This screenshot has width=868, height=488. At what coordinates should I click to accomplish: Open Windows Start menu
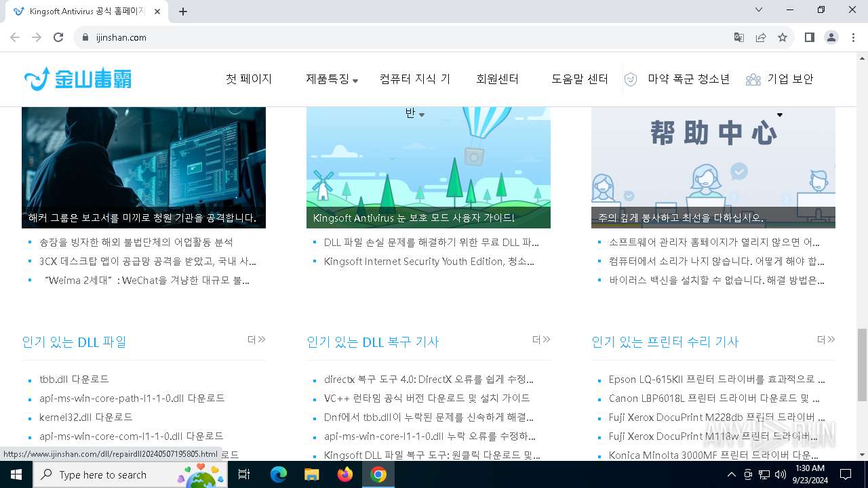16,474
